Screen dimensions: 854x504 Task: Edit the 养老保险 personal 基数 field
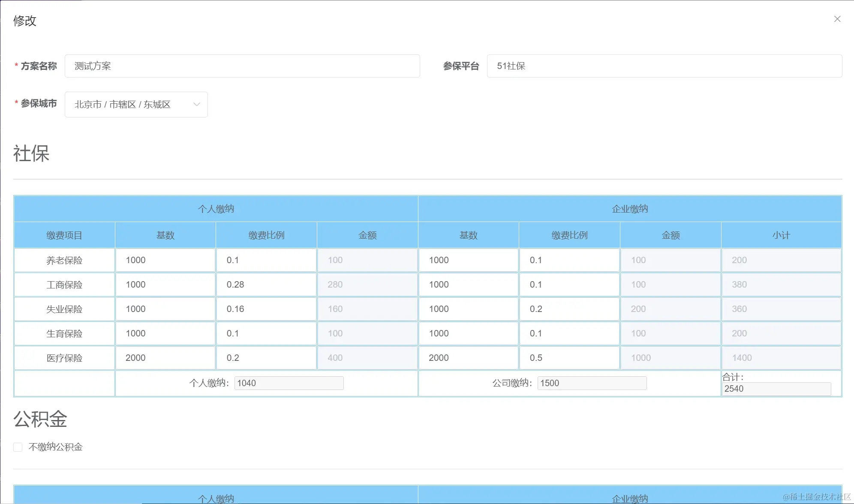point(165,260)
